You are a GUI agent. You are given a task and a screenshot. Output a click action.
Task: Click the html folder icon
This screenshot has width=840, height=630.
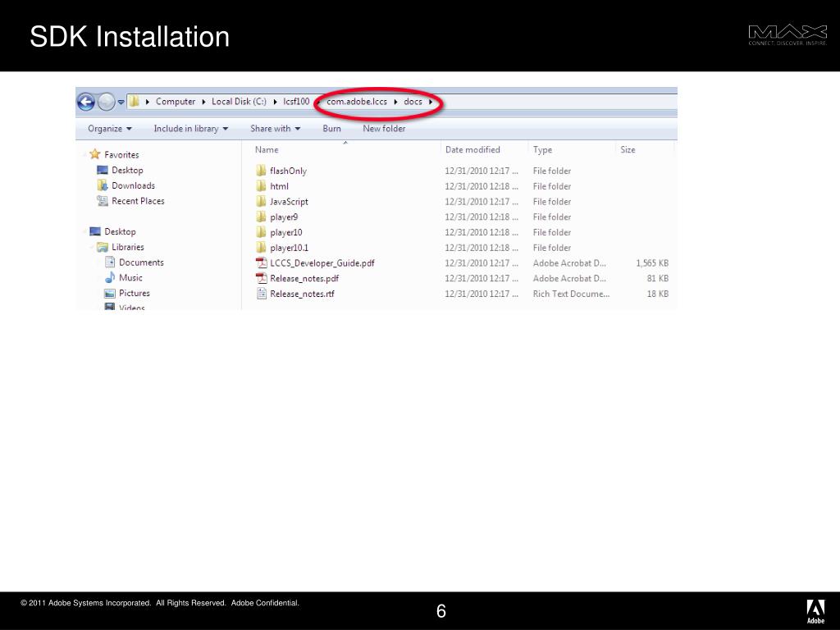tap(261, 186)
